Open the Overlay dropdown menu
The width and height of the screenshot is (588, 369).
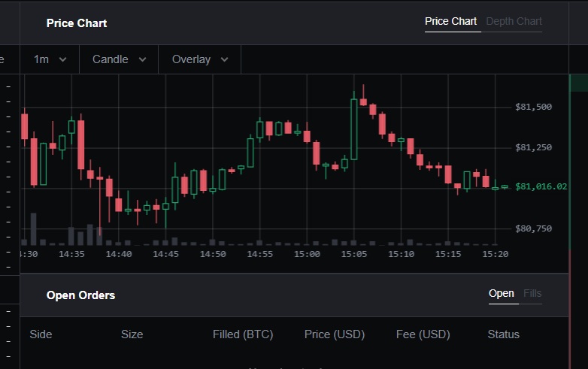(199, 59)
